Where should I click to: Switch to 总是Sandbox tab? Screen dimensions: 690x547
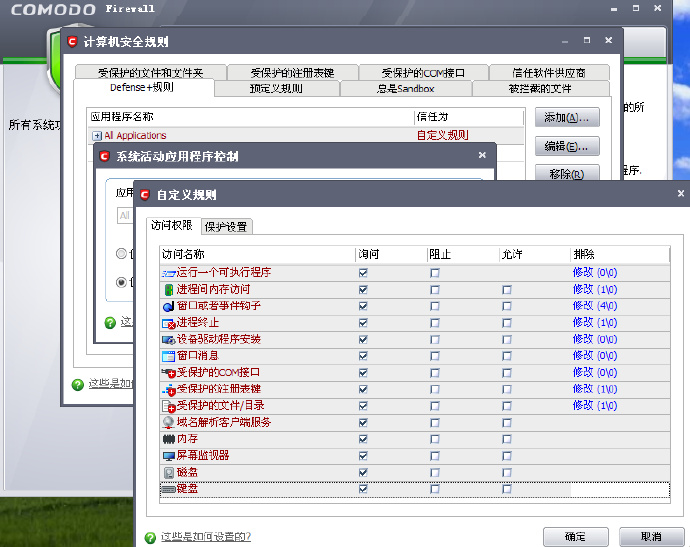click(406, 88)
